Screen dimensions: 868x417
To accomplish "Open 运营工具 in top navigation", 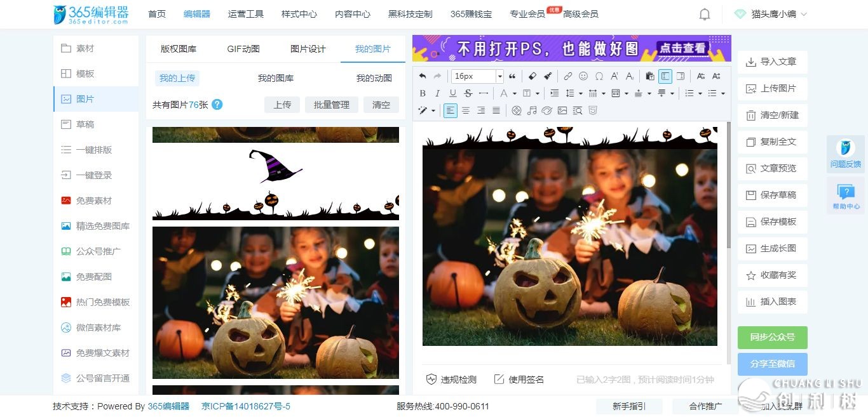I will tap(246, 14).
